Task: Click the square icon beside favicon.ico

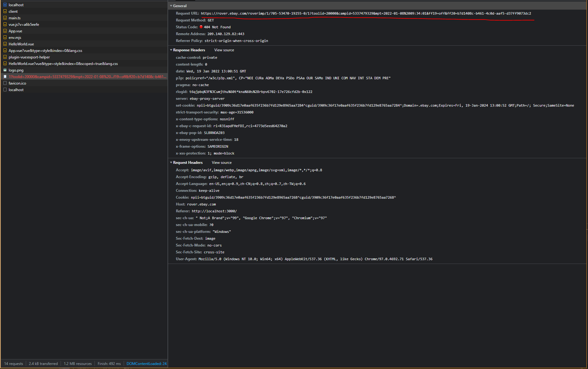Action: [5, 83]
